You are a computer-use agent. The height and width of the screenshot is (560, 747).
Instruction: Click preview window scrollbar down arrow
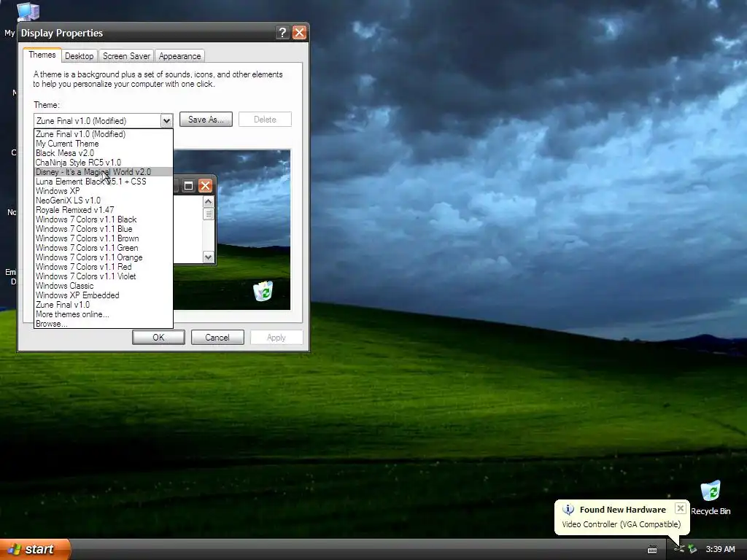tap(208, 257)
